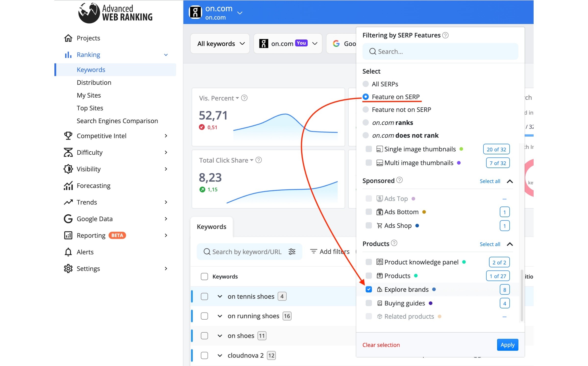588x366 pixels.
Task: Click the help icon next to Filtering by SERP Features
Action: click(446, 35)
